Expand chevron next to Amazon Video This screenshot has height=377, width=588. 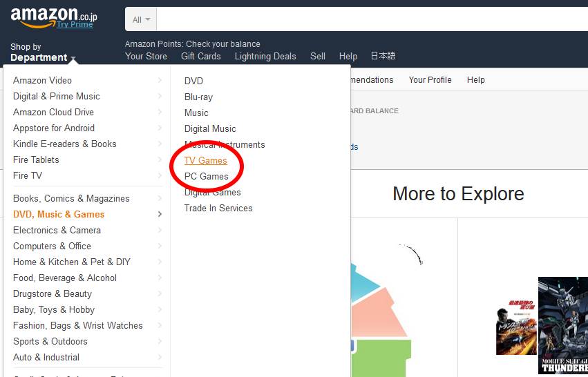tap(160, 80)
